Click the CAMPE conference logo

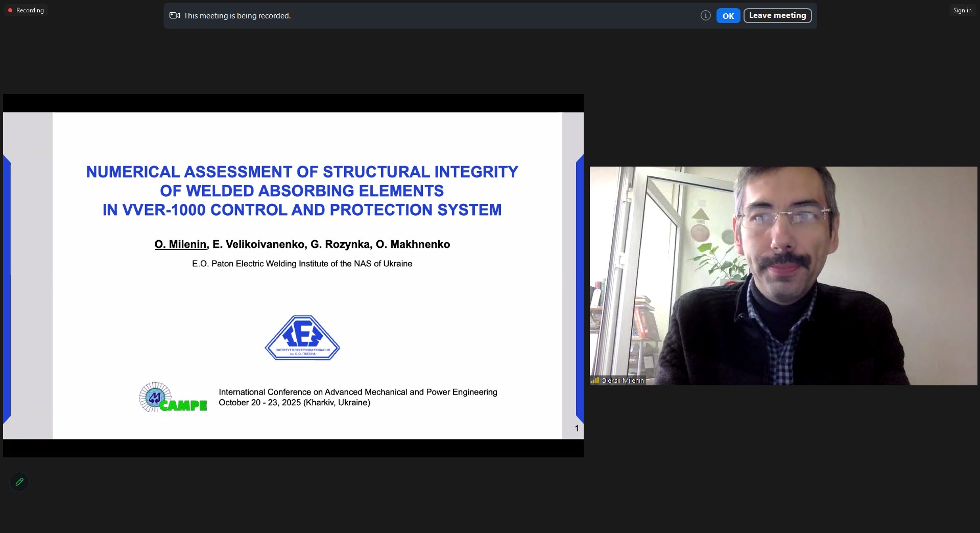[x=173, y=398]
